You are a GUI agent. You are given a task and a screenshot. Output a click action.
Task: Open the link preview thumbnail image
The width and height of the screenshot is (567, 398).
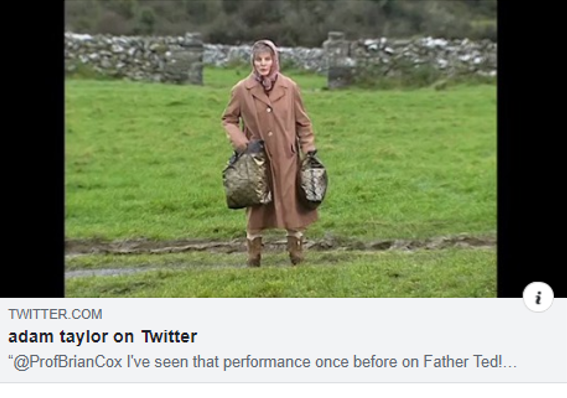click(x=281, y=149)
